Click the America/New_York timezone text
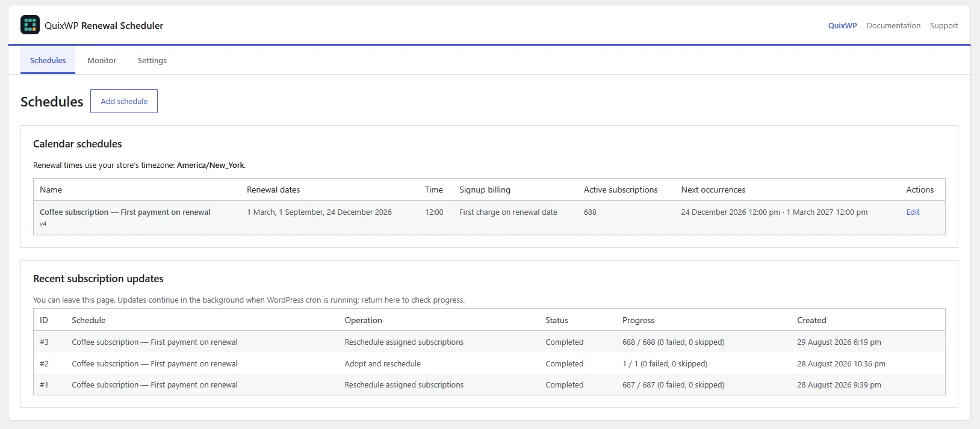Image resolution: width=980 pixels, height=429 pixels. [211, 165]
